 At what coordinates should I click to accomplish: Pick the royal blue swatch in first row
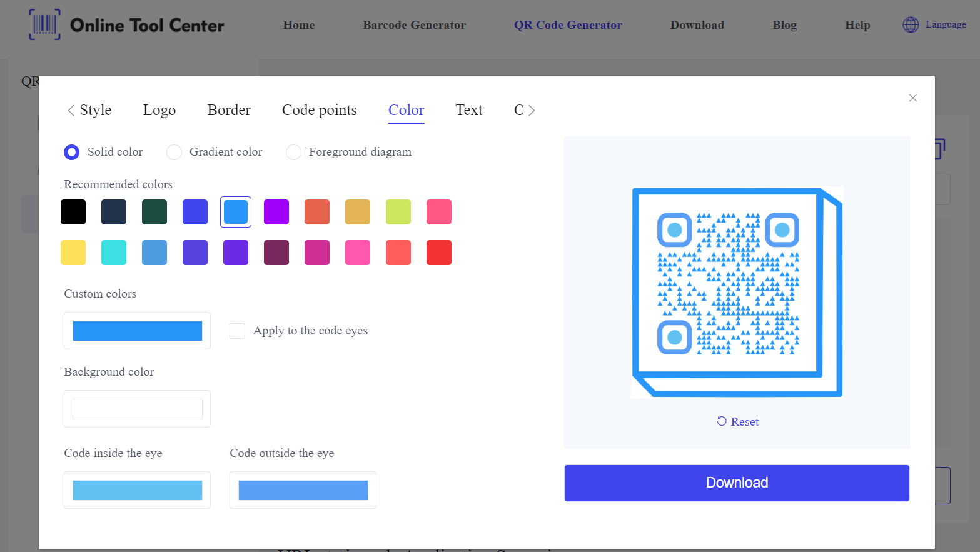coord(195,212)
